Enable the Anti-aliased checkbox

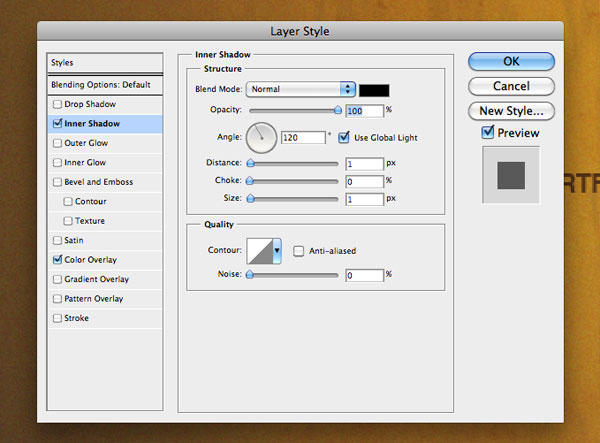298,251
